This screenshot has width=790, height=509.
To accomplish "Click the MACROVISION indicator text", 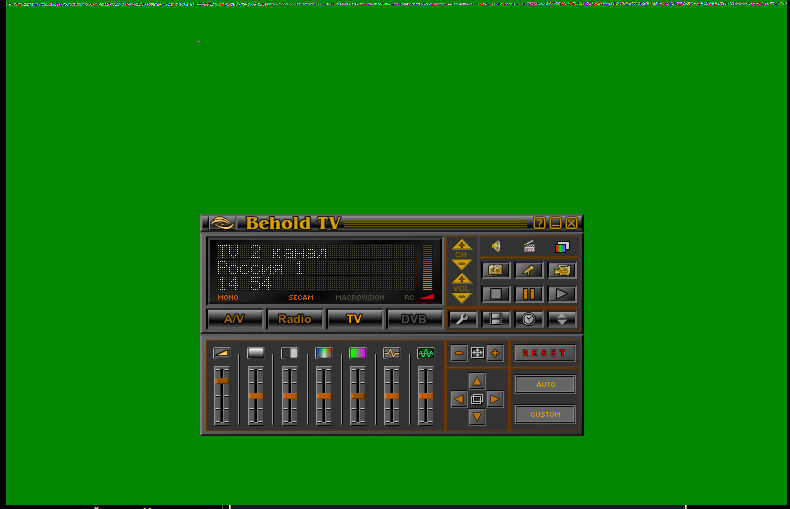I will coord(360,298).
